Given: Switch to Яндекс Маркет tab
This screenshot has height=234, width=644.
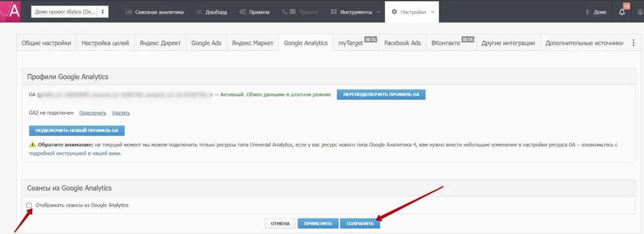Looking at the screenshot, I should point(253,43).
